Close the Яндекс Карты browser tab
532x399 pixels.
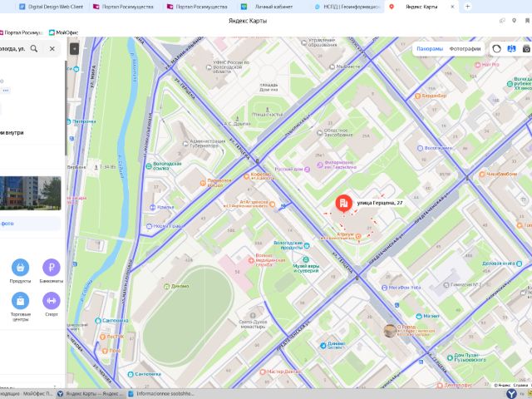452,7
